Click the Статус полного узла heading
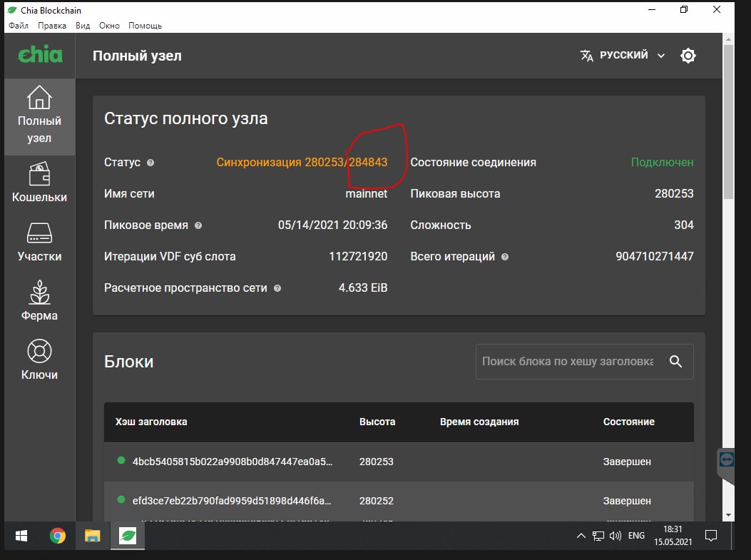The width and height of the screenshot is (751, 560). pyautogui.click(x=186, y=118)
